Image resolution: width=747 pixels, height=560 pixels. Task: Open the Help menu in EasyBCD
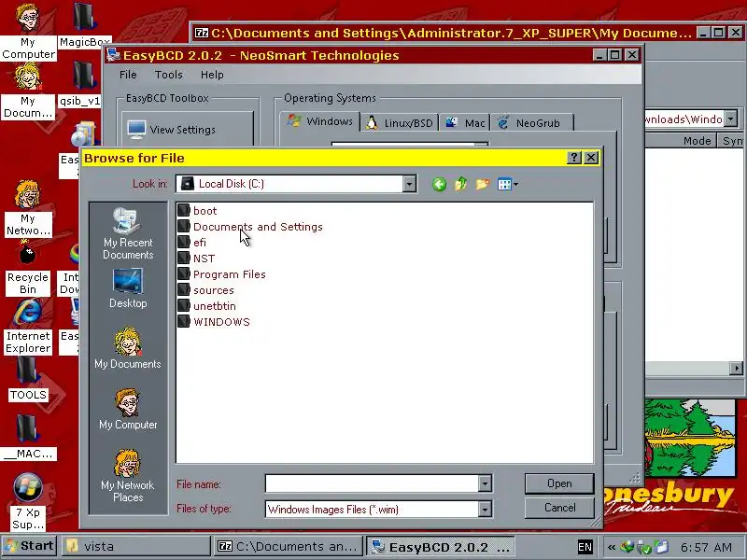pos(212,75)
